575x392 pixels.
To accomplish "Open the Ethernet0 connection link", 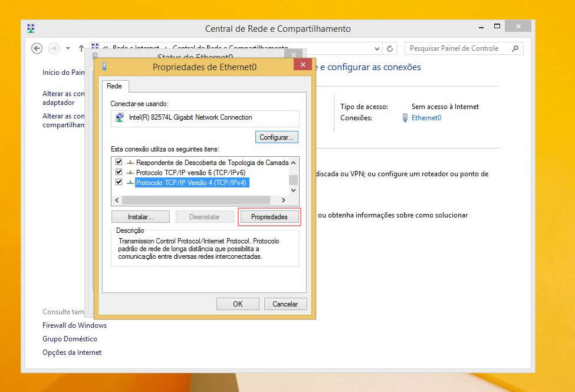I will pos(426,118).
